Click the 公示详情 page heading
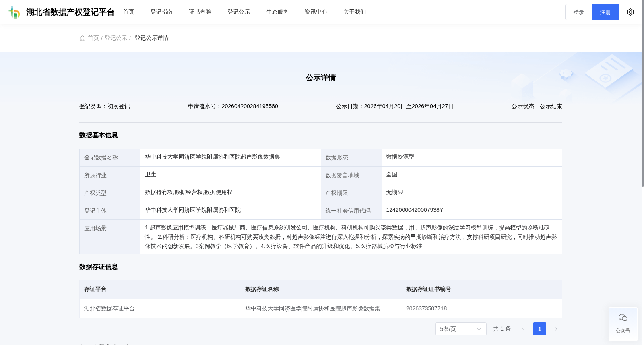 (320, 78)
